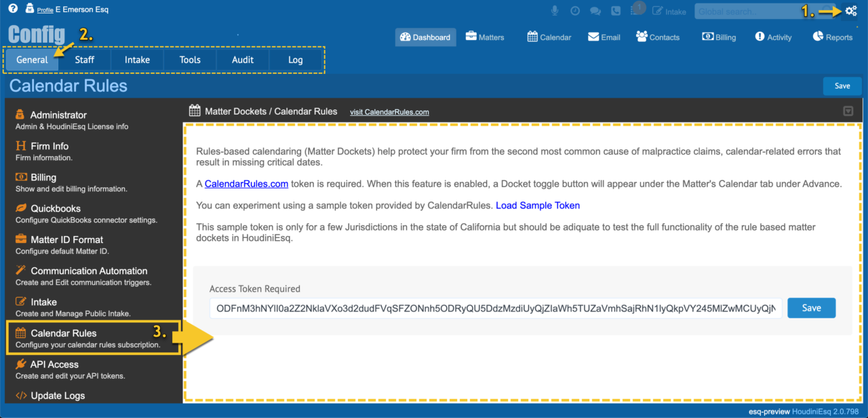Save the access token

click(811, 307)
